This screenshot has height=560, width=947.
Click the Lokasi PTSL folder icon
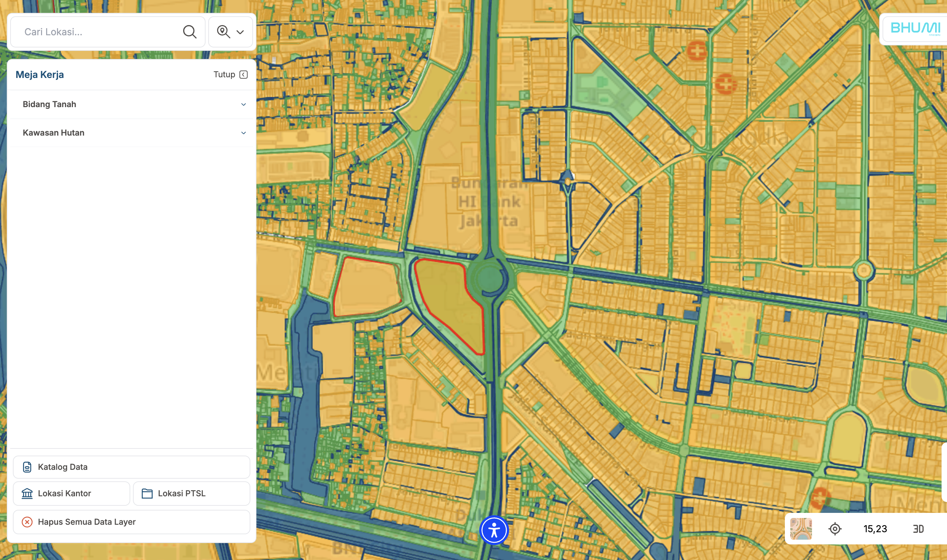coord(147,493)
